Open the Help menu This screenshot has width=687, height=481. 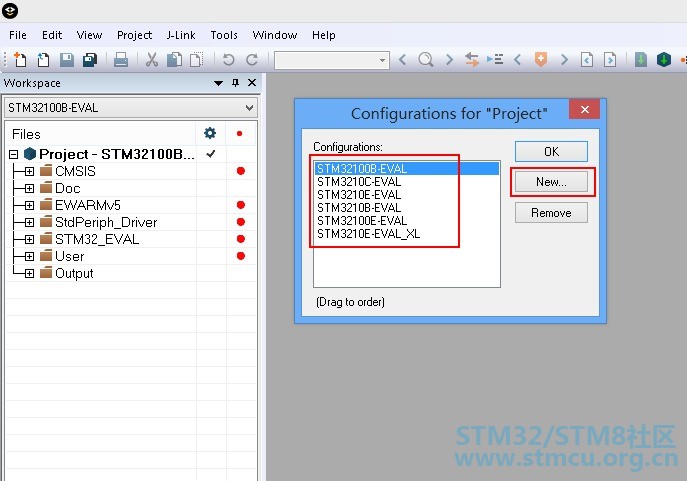324,35
